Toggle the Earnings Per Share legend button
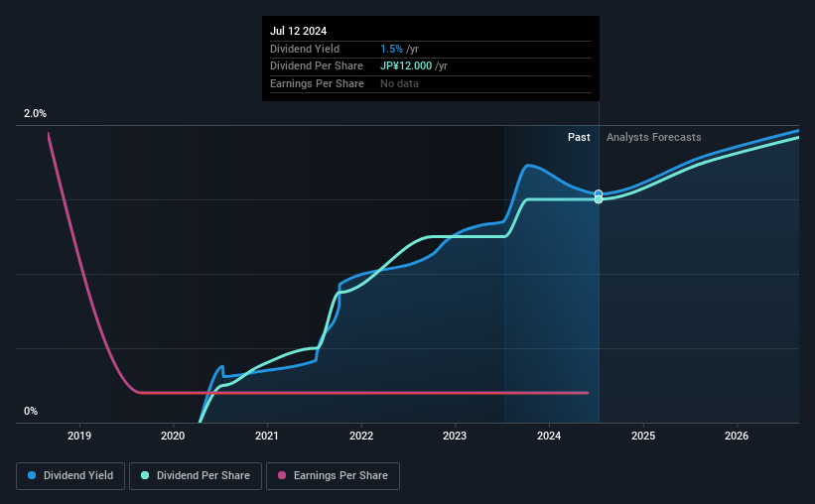The width and height of the screenshot is (815, 504). [x=333, y=476]
